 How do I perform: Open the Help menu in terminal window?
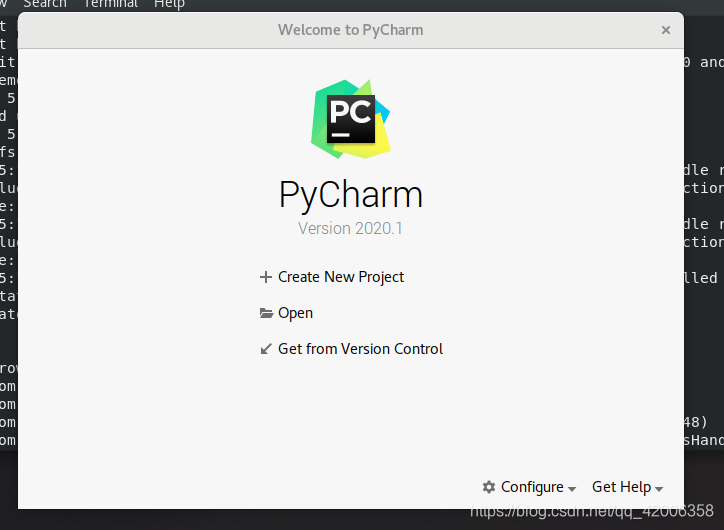pos(169,4)
